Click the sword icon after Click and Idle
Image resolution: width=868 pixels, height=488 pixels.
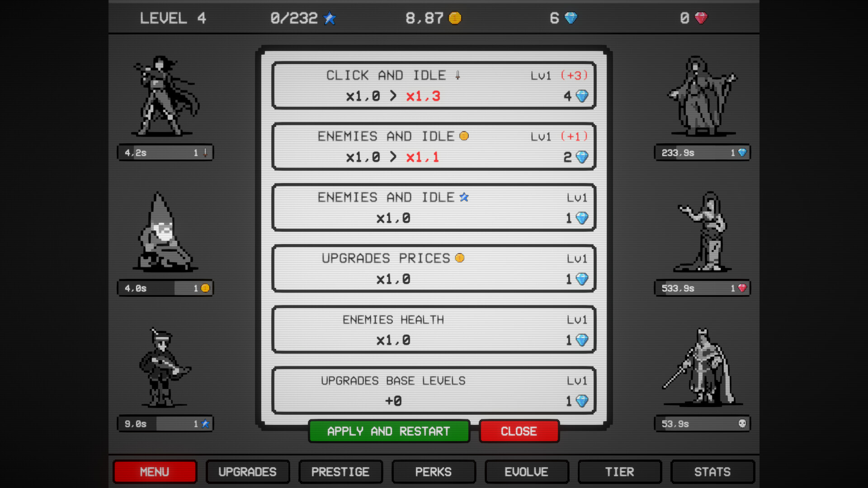[x=458, y=75]
